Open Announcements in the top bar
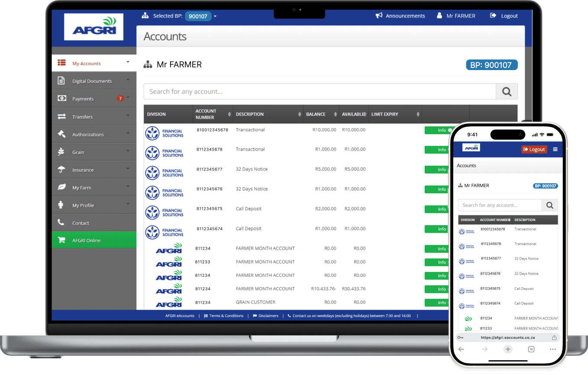 (x=400, y=16)
